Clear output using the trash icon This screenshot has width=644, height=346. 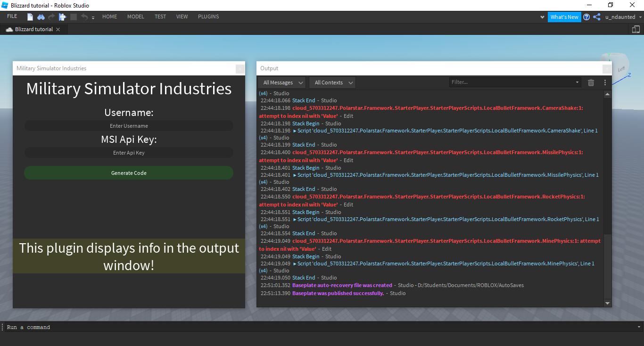pos(591,83)
